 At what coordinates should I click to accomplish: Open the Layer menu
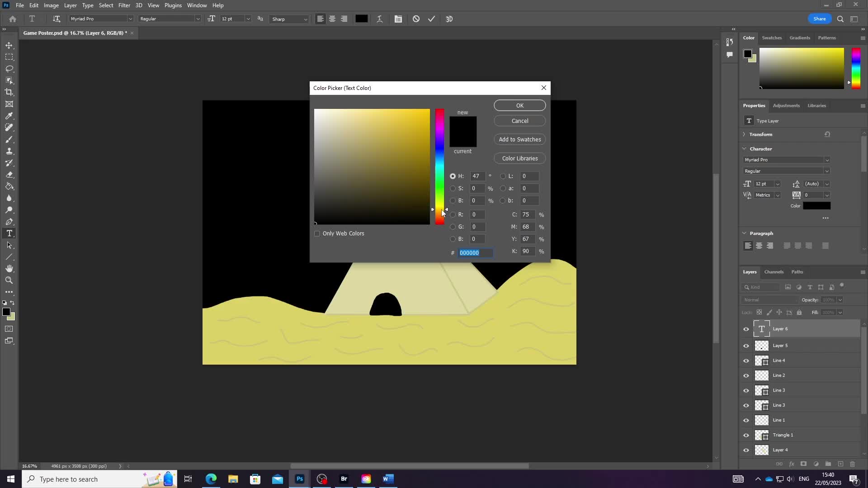pos(70,5)
